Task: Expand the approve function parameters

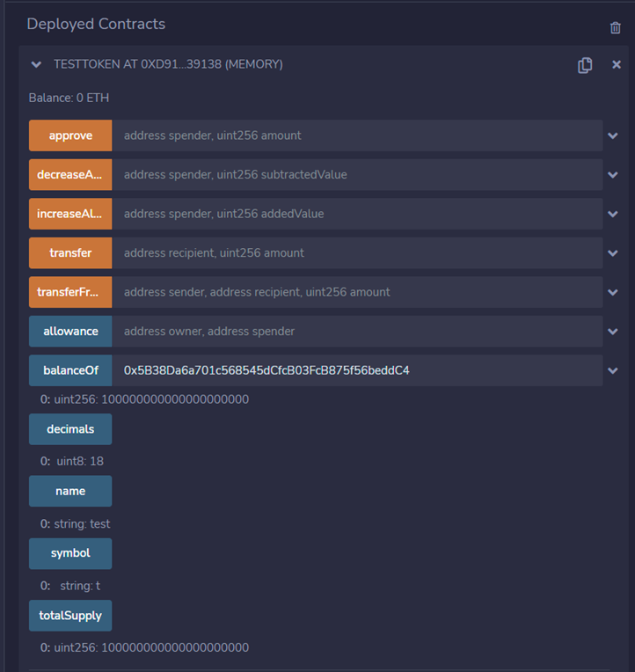Action: [613, 135]
